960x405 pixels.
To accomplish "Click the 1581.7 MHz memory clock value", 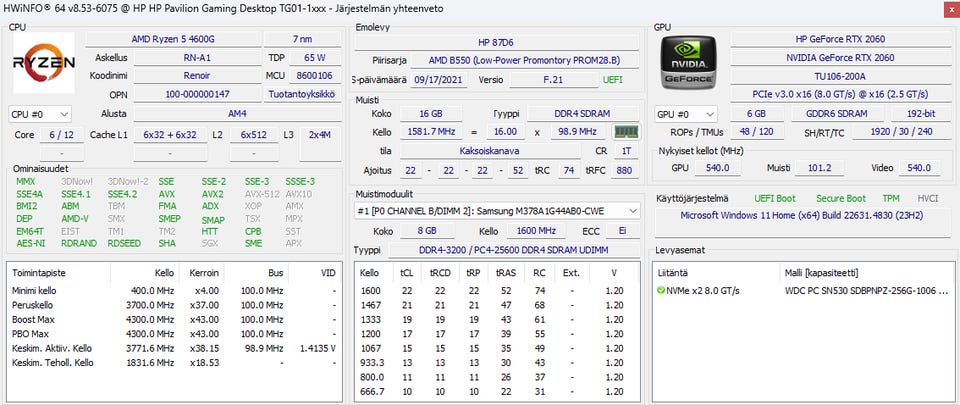I will coord(431,132).
